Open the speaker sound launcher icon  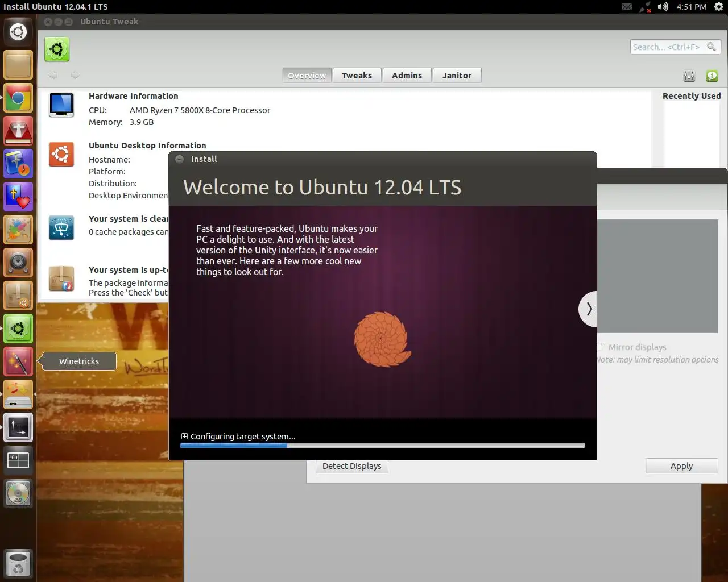point(18,263)
